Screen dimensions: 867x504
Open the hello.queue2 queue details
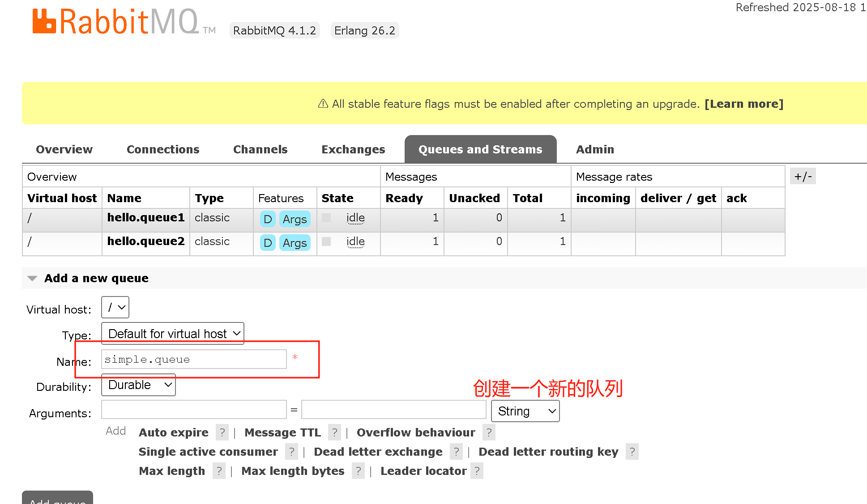click(x=146, y=241)
